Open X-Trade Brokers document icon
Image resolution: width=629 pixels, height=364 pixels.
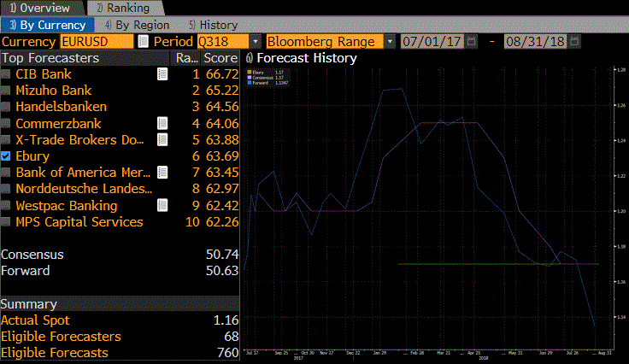pos(162,140)
